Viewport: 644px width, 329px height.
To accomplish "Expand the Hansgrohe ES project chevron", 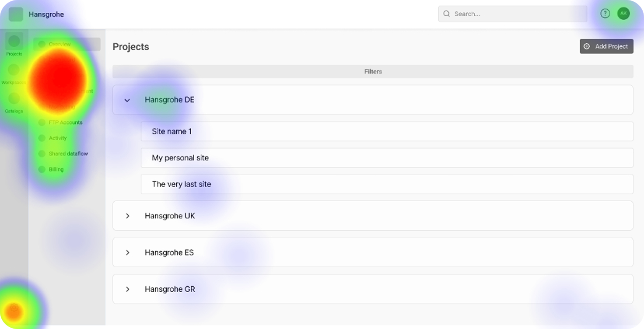I will point(128,252).
